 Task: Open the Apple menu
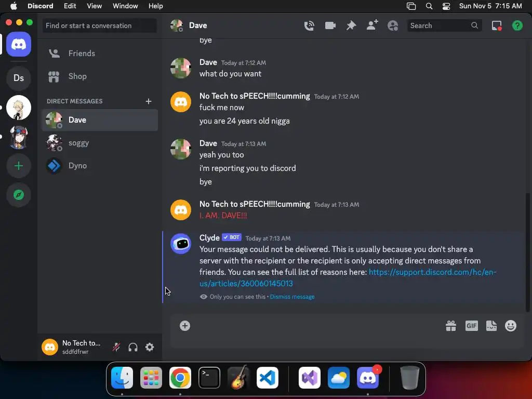[x=14, y=6]
